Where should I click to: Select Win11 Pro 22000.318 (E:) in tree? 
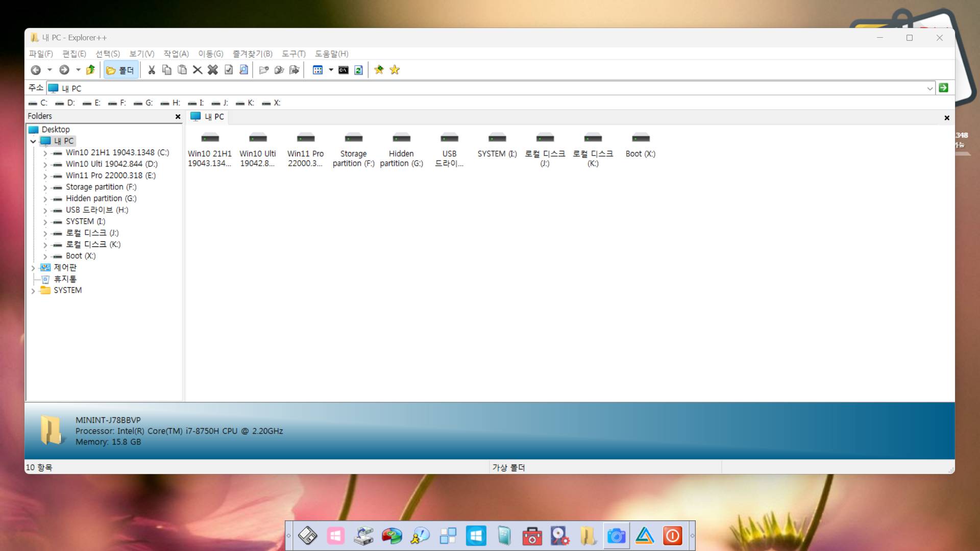[111, 176]
